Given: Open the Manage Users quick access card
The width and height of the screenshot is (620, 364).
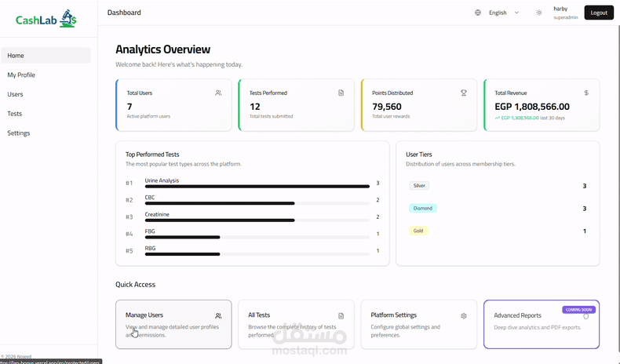Looking at the screenshot, I should (x=173, y=325).
